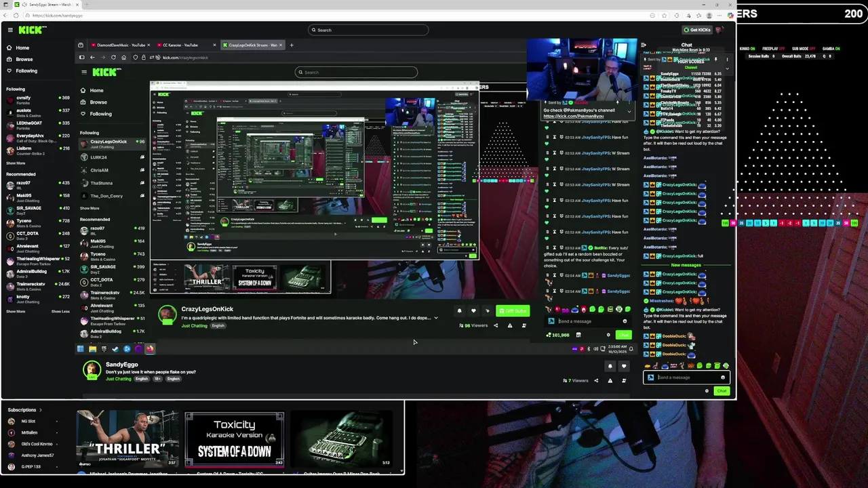Close the CC Karaoke tab
The width and height of the screenshot is (868, 488).
[x=215, y=45]
